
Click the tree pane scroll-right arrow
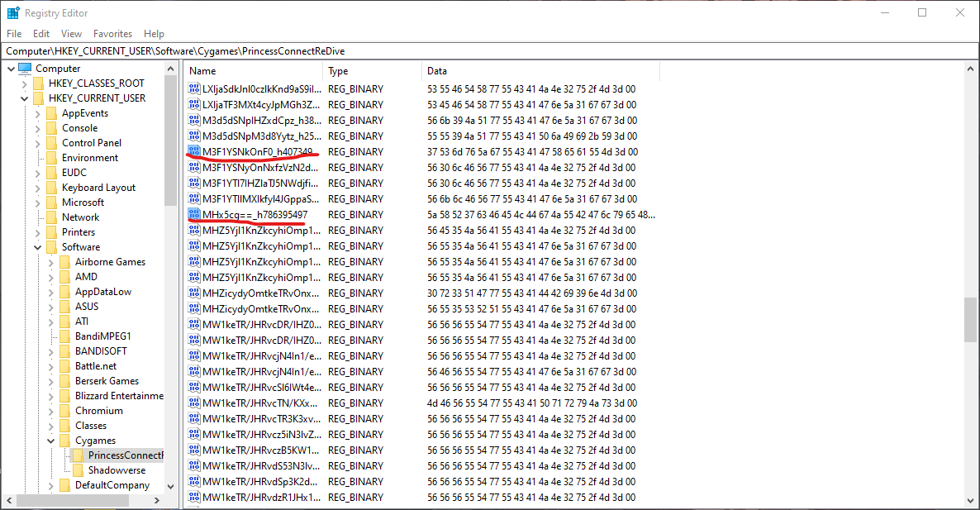pos(157,501)
